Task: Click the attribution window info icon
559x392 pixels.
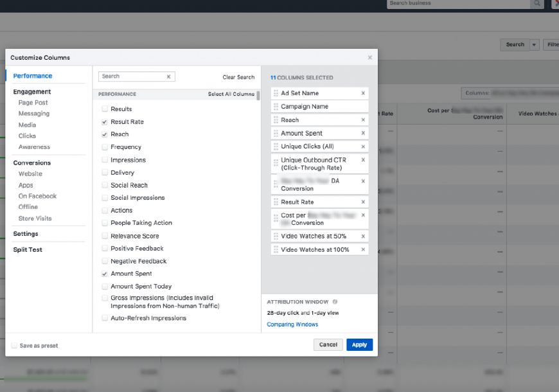Action: tap(335, 302)
